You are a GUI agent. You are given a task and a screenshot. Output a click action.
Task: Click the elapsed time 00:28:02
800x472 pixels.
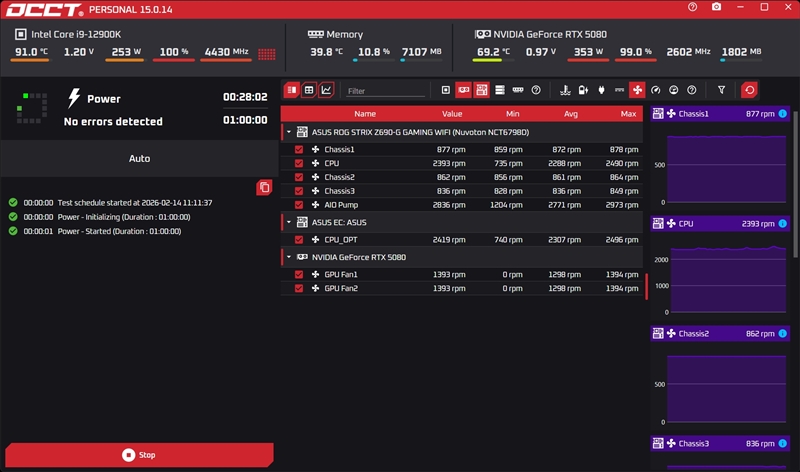click(245, 97)
